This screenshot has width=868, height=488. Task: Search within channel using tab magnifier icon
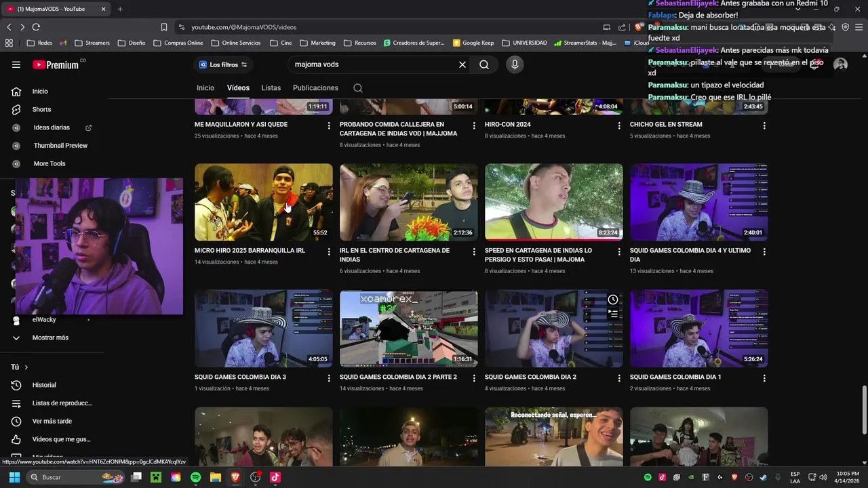pos(358,88)
